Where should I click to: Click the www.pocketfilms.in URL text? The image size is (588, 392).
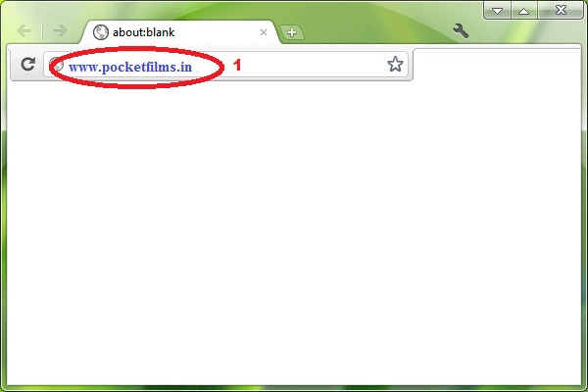[130, 68]
